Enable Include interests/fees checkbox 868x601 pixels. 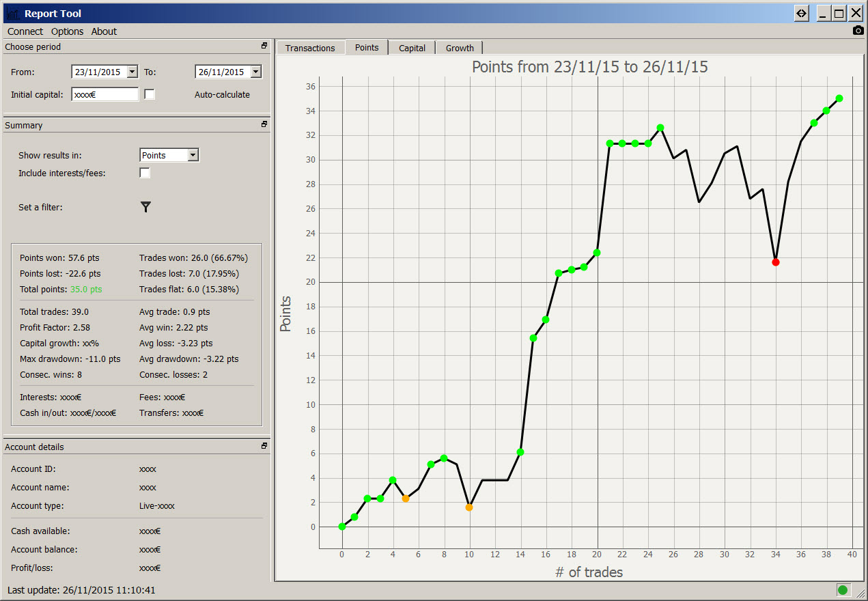145,173
